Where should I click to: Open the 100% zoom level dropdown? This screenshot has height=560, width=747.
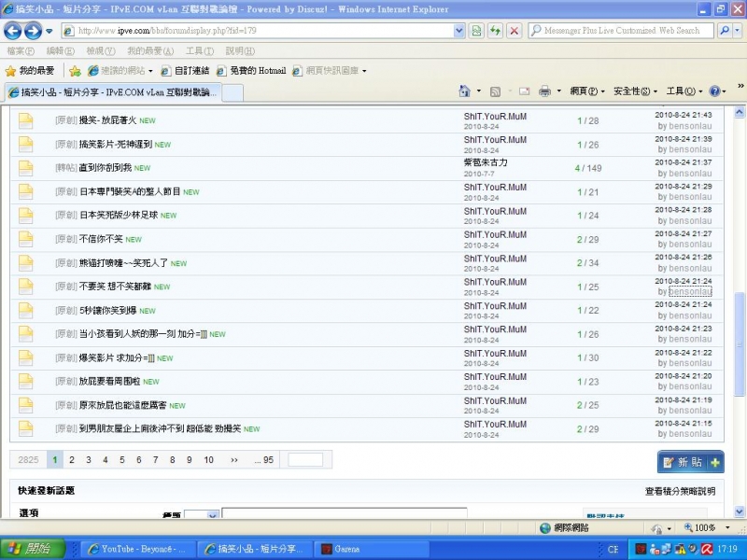[726, 528]
